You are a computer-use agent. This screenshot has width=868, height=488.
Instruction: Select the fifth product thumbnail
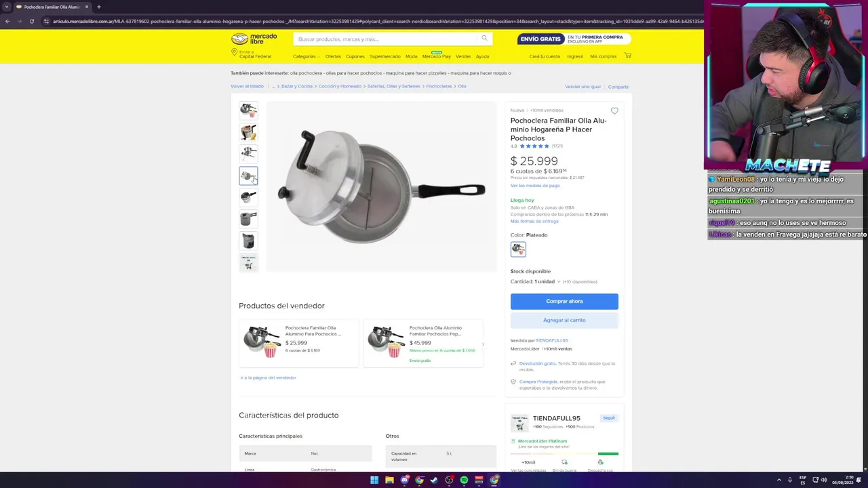tap(248, 197)
